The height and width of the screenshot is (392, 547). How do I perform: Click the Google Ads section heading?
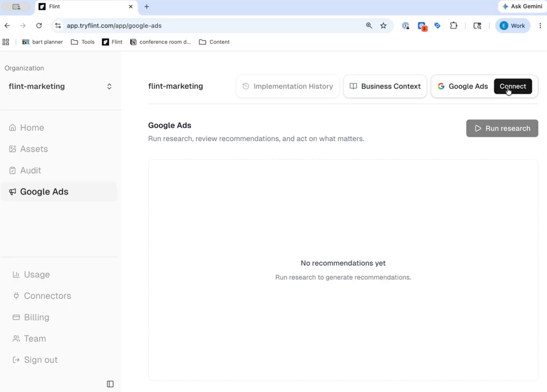(x=170, y=125)
